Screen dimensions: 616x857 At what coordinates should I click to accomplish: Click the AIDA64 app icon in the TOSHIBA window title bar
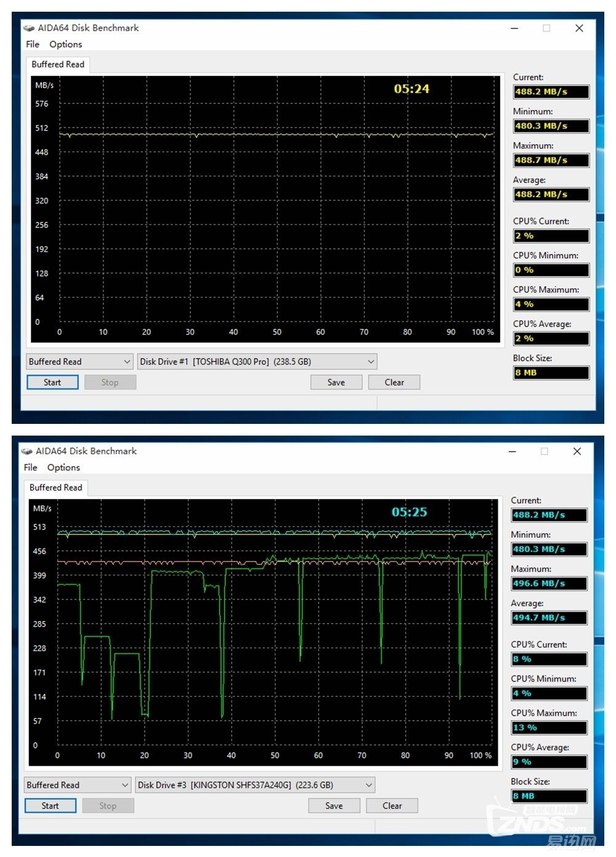pyautogui.click(x=29, y=28)
